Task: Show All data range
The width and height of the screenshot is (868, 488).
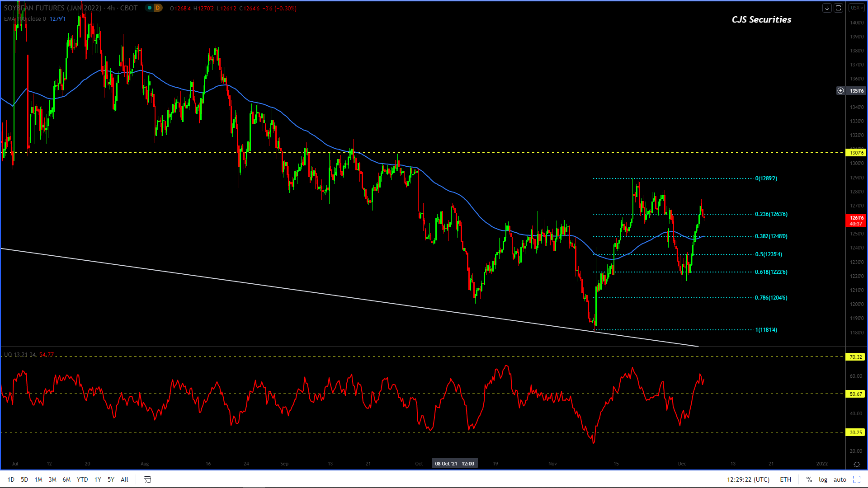Action: click(124, 479)
